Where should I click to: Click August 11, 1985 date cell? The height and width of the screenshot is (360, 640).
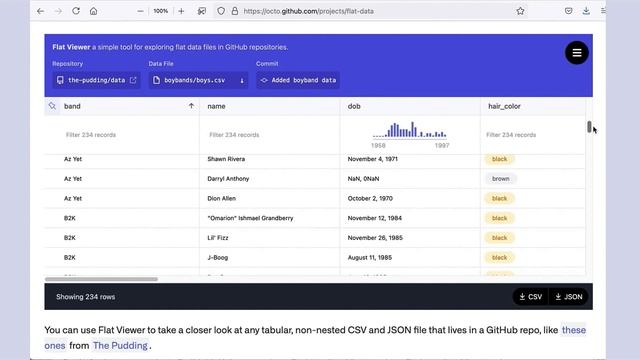(370, 258)
